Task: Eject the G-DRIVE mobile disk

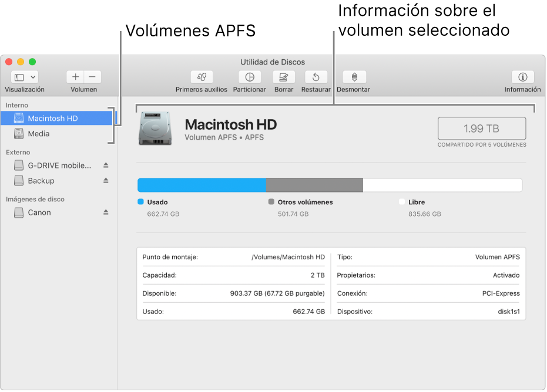Action: point(106,165)
